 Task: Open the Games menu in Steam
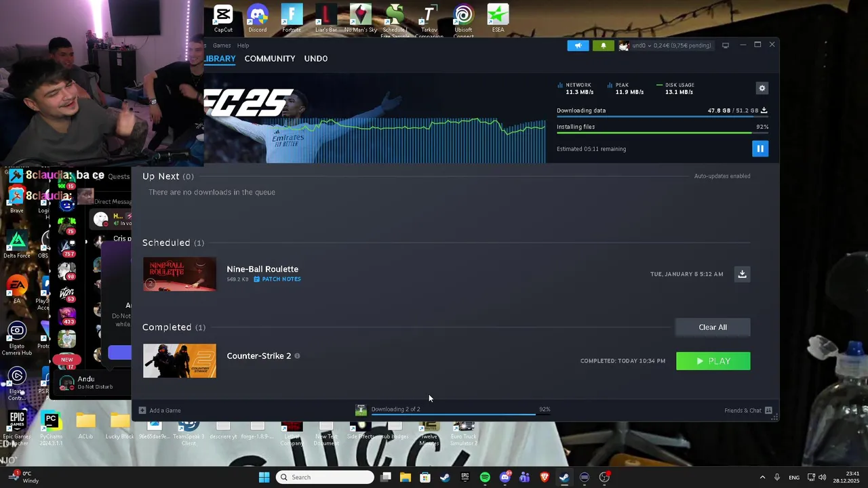[x=222, y=45]
